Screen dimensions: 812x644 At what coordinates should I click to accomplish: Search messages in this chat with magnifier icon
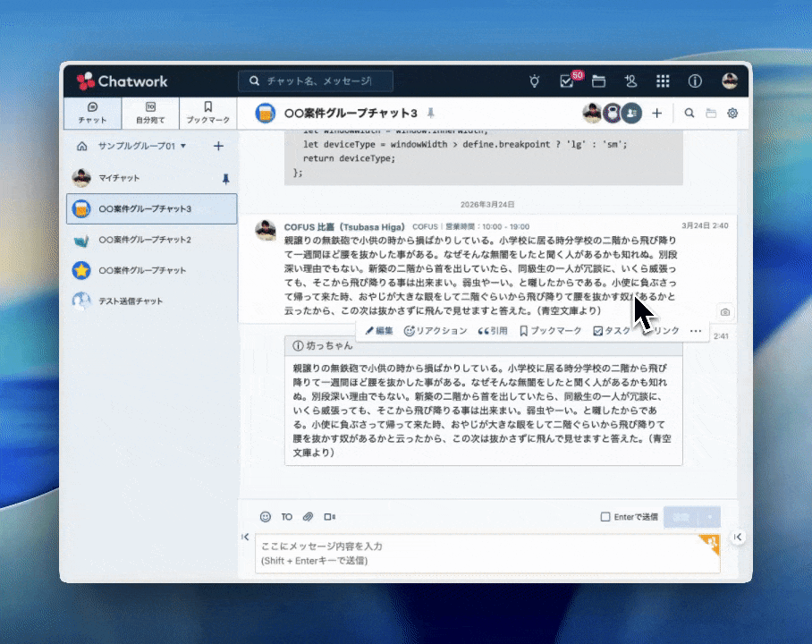point(689,113)
